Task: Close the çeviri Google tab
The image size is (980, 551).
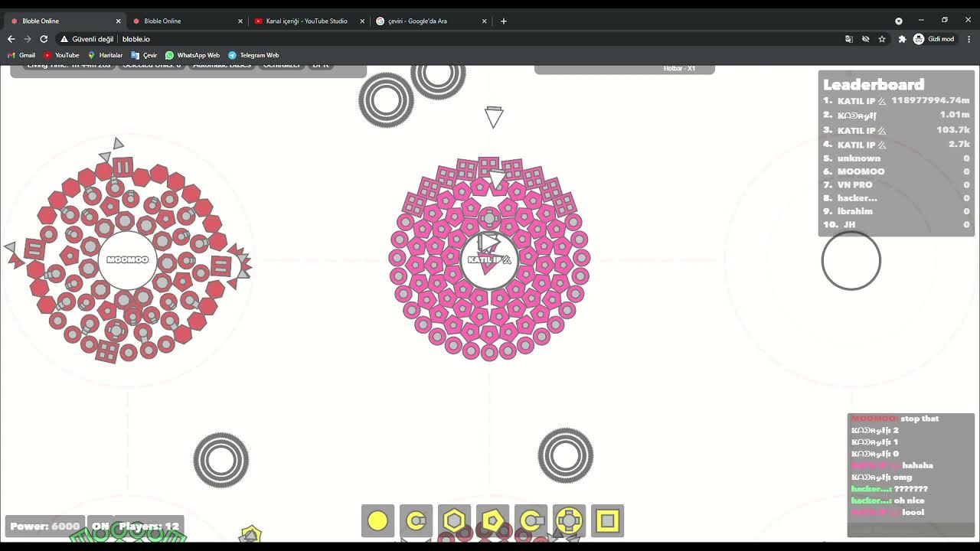Action: click(x=484, y=21)
